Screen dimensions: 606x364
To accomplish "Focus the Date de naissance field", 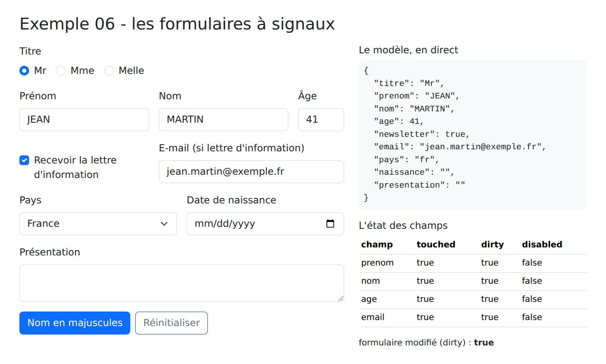I will tap(265, 224).
